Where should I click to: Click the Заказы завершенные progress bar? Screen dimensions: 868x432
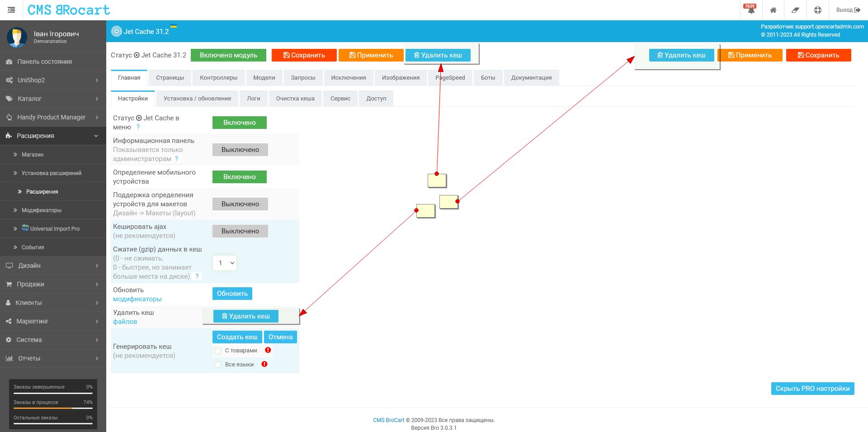[53, 393]
